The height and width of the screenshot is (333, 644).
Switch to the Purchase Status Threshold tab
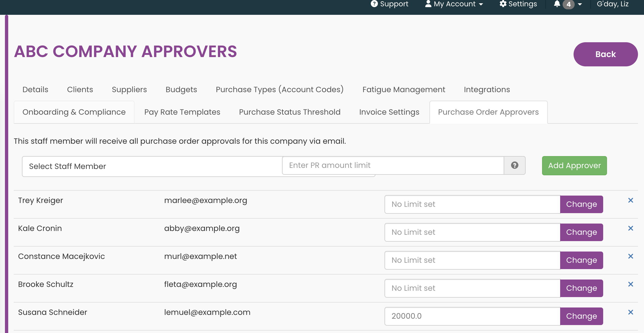point(290,112)
